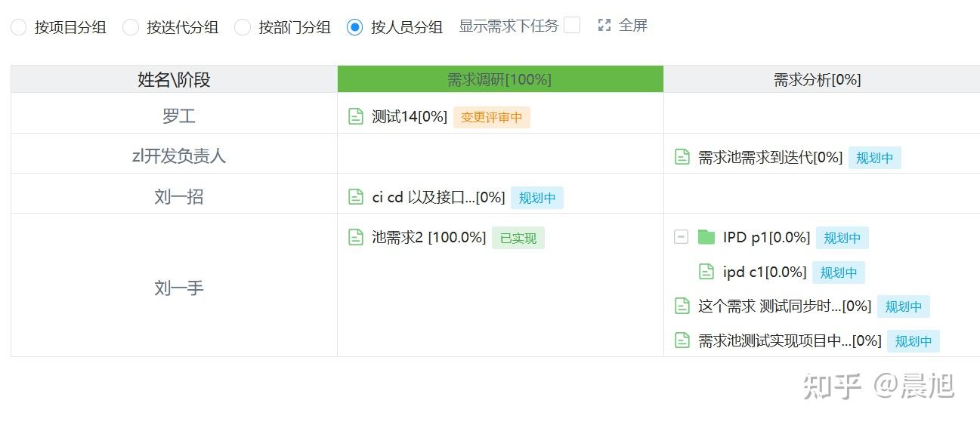Select the 按部门分组 radio button
This screenshot has width=980, height=425.
tap(243, 27)
